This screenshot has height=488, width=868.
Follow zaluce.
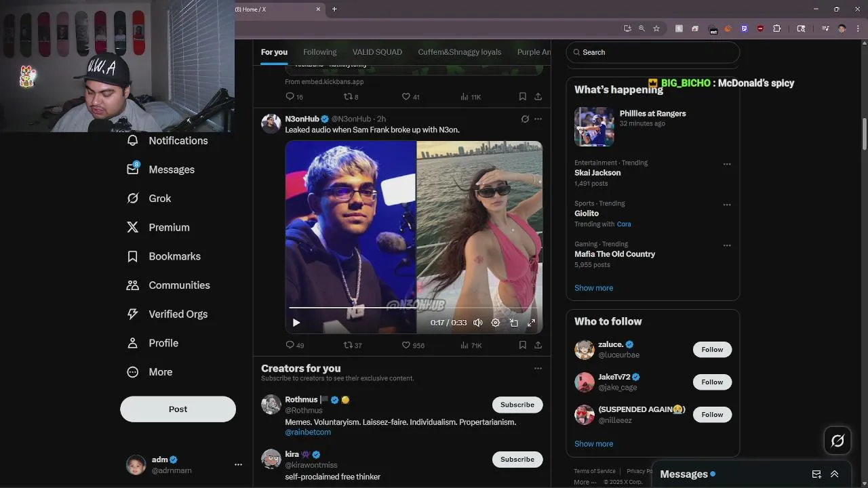712,350
